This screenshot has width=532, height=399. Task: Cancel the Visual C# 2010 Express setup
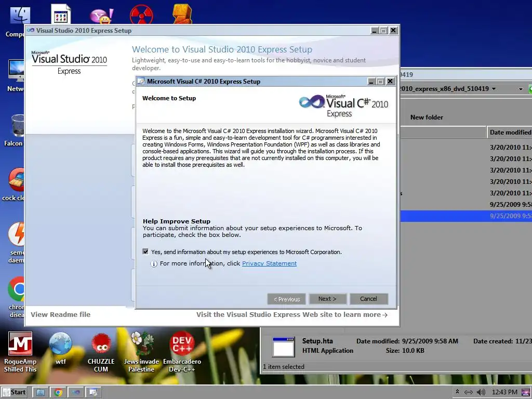pyautogui.click(x=368, y=299)
